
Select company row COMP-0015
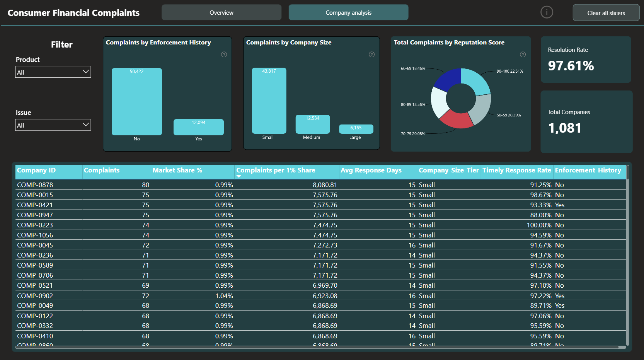tap(321, 195)
